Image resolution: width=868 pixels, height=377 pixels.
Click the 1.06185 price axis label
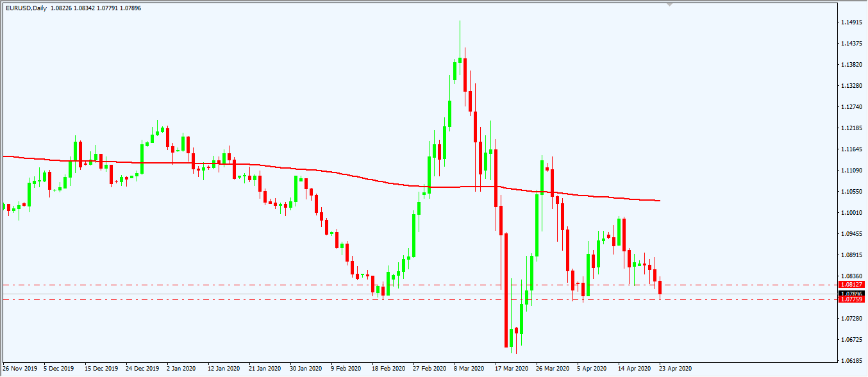(x=851, y=361)
